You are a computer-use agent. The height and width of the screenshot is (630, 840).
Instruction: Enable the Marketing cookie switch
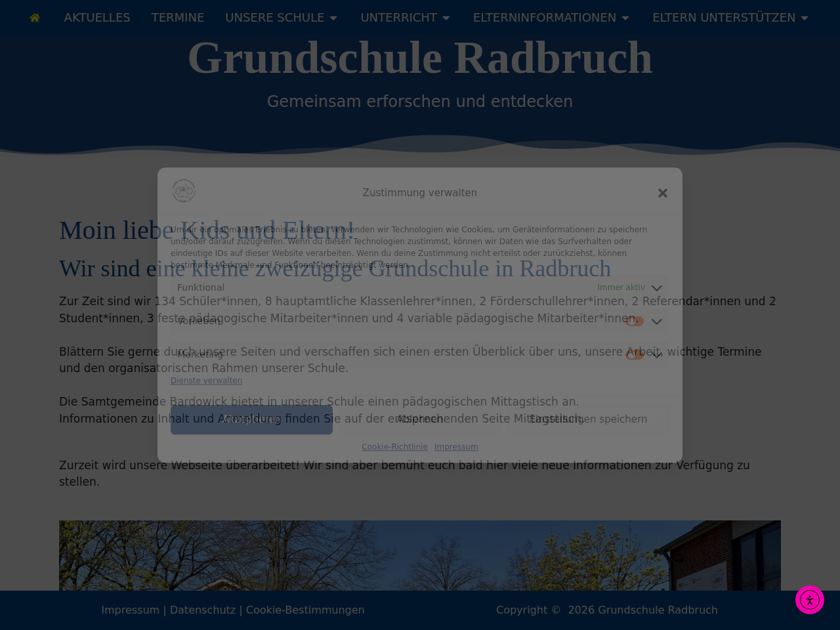click(x=634, y=354)
